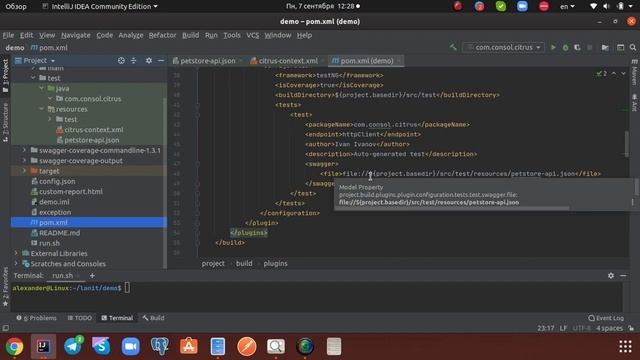Open Postman from the dock
The width and height of the screenshot is (640, 360).
[247, 347]
